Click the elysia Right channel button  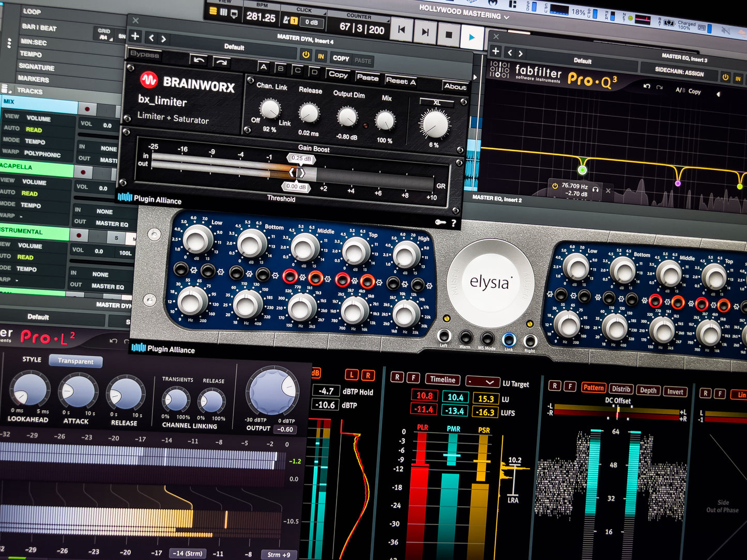[530, 340]
